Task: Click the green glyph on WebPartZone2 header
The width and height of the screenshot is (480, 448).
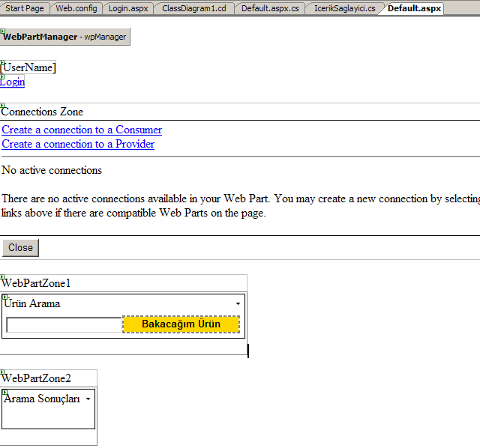Action: click(x=2, y=372)
